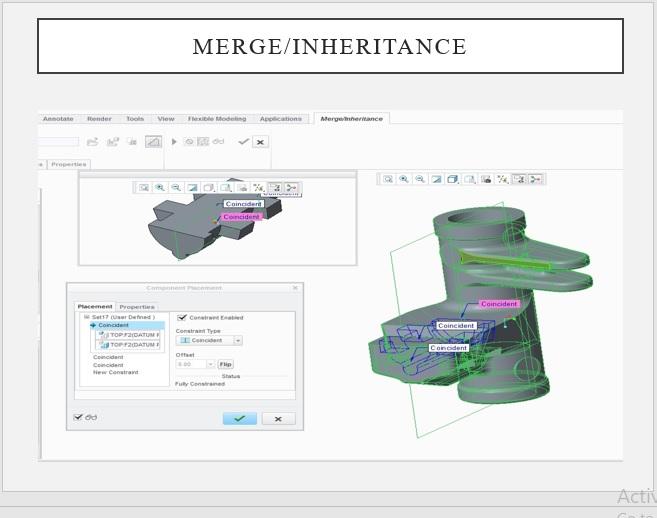Click Refit icon in main viewport toolbar

[x=388, y=179]
